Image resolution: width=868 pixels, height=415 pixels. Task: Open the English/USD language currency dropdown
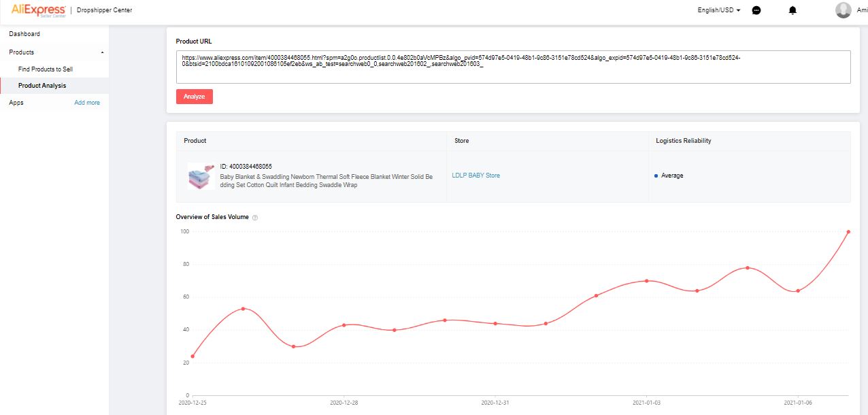719,10
